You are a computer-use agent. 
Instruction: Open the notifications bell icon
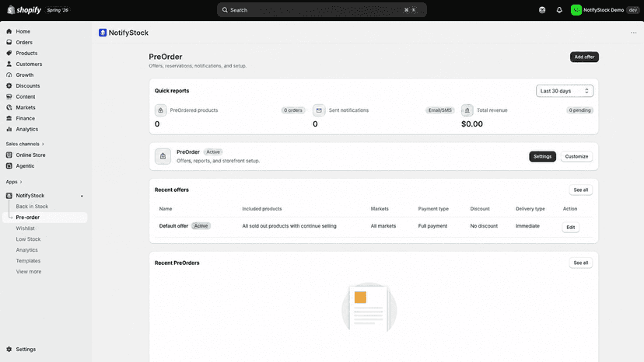[x=559, y=10]
